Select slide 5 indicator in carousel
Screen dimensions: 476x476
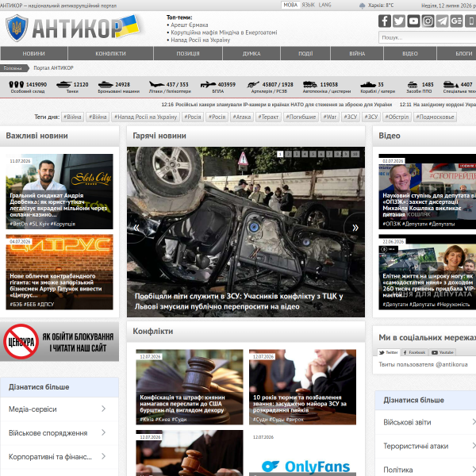pyautogui.click(x=313, y=154)
